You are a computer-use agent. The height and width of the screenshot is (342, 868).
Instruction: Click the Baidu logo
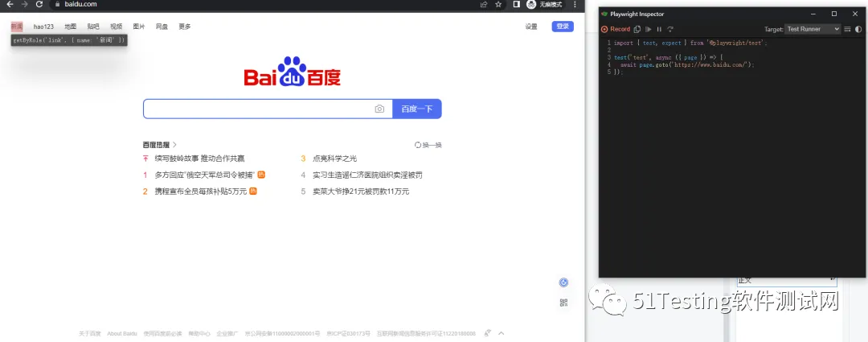(293, 72)
